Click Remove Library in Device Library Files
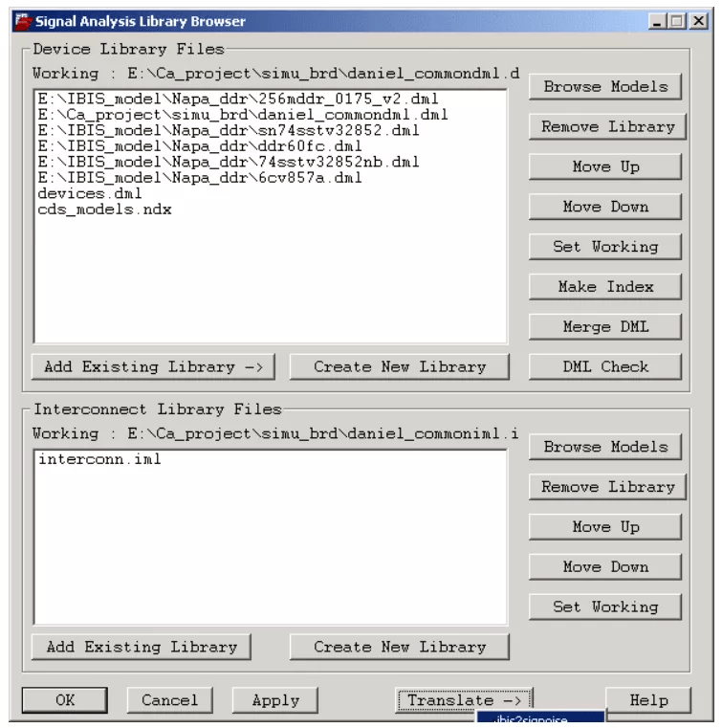Screen dimensions: 722x728 [607, 126]
